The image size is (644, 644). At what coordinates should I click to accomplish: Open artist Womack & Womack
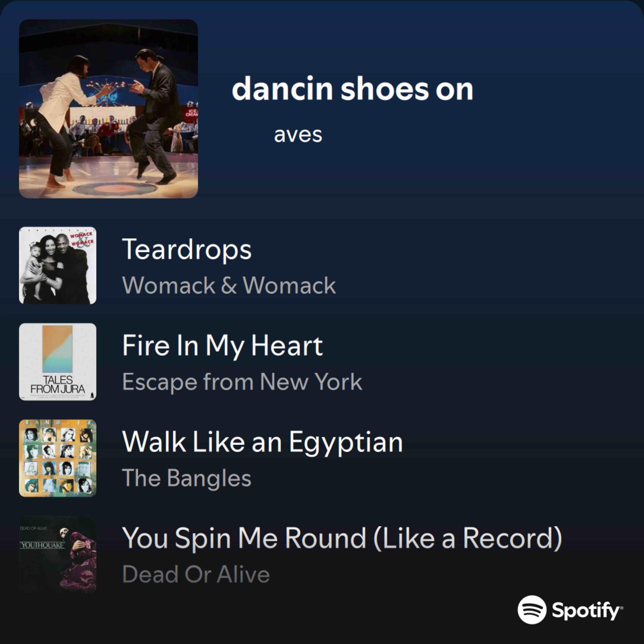pyautogui.click(x=229, y=285)
